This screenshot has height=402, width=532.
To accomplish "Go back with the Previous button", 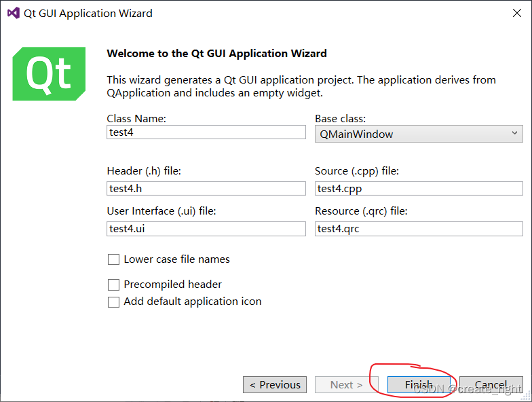I will coord(275,384).
